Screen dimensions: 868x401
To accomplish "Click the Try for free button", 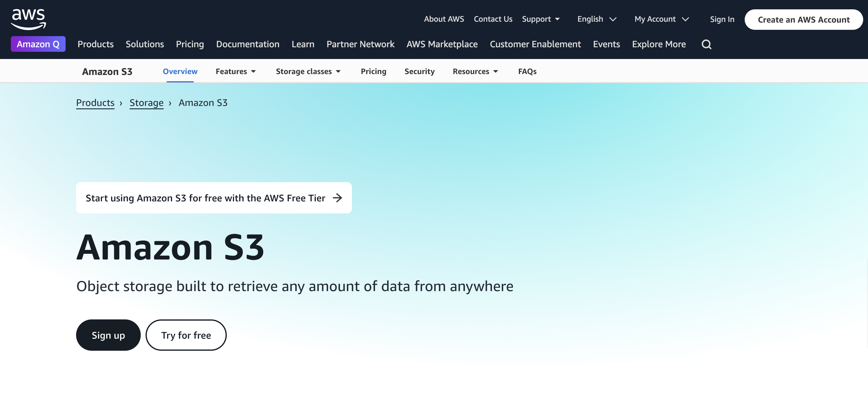I will (186, 335).
